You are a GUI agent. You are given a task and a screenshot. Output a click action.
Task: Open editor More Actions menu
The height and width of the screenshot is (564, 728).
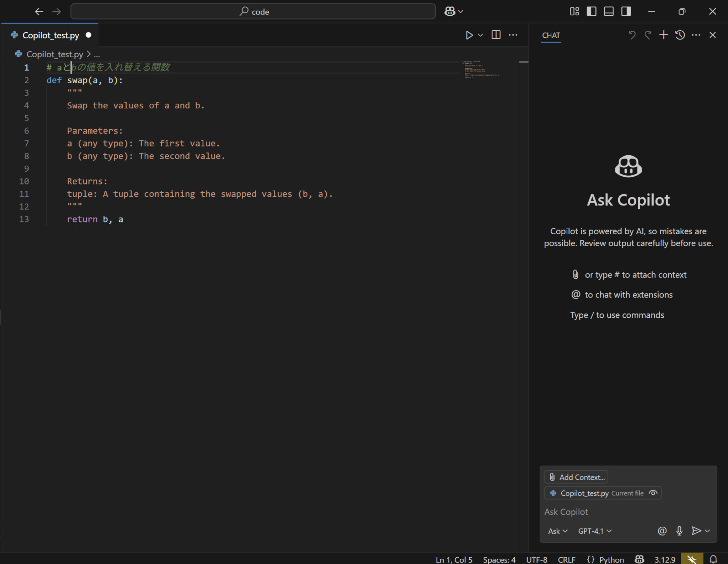tap(513, 35)
